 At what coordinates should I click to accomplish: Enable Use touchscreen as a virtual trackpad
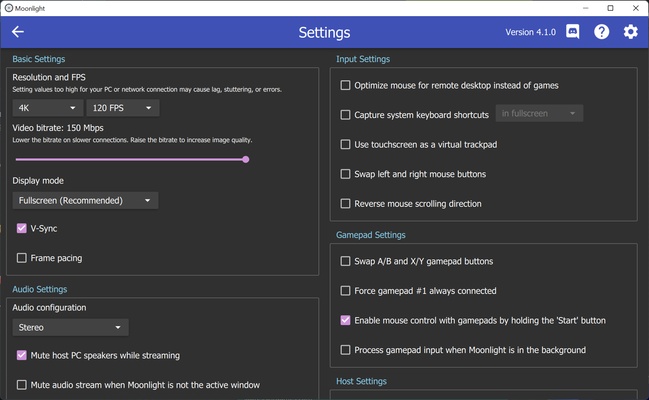click(345, 145)
